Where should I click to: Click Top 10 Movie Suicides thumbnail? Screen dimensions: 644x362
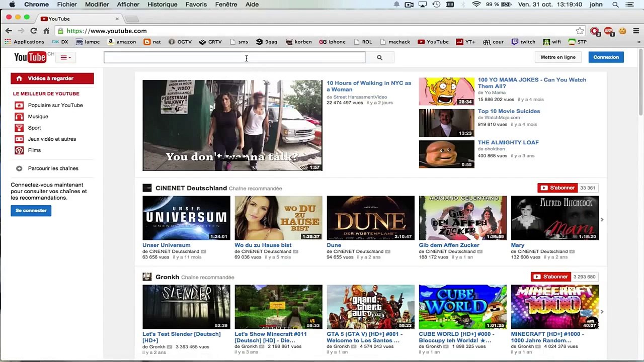[446, 123]
